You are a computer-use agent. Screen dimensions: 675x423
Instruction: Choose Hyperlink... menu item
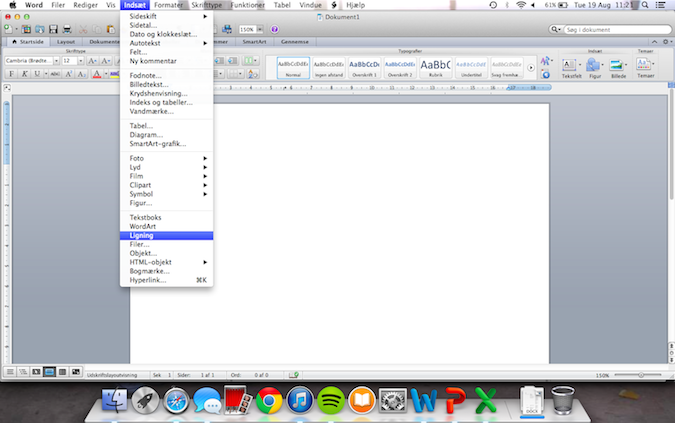point(167,280)
